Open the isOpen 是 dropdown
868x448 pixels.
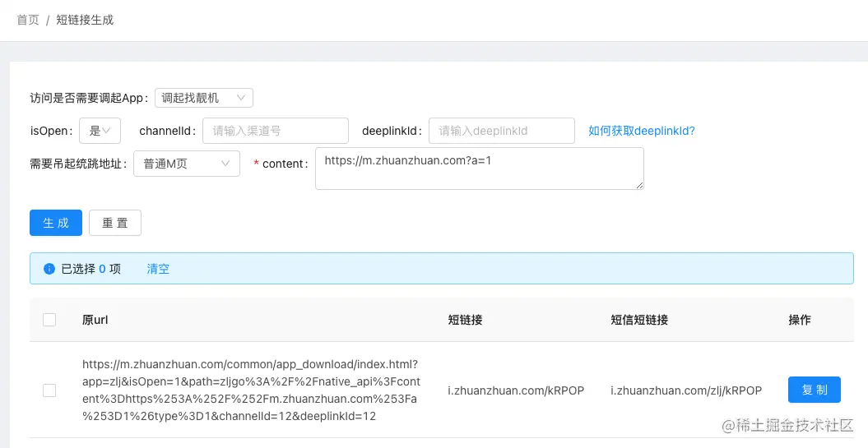(x=100, y=131)
